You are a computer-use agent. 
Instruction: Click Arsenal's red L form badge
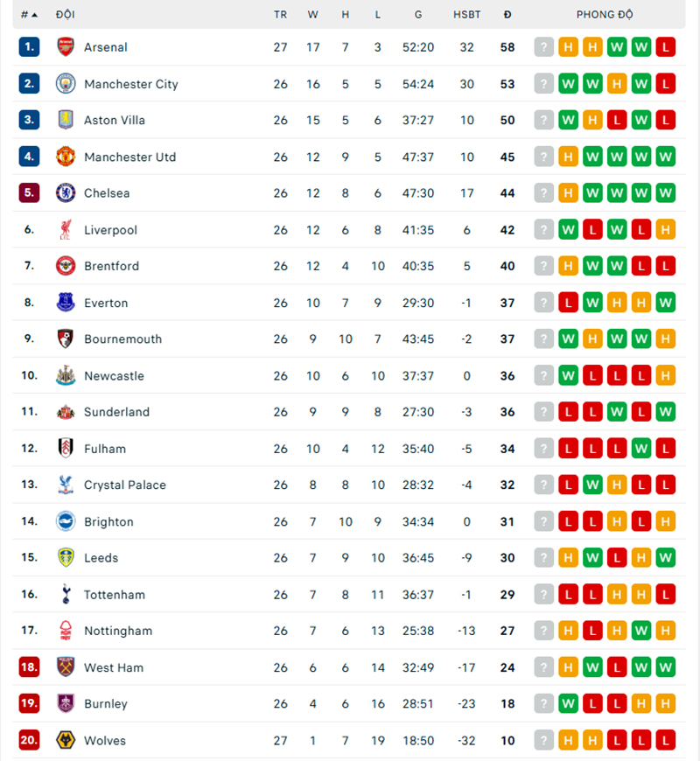(x=665, y=47)
